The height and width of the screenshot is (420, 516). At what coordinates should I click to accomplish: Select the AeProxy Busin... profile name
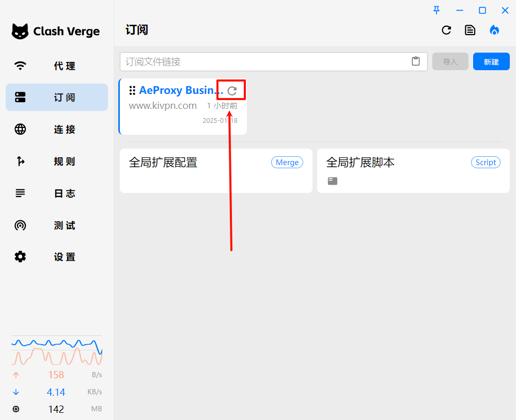tap(181, 90)
